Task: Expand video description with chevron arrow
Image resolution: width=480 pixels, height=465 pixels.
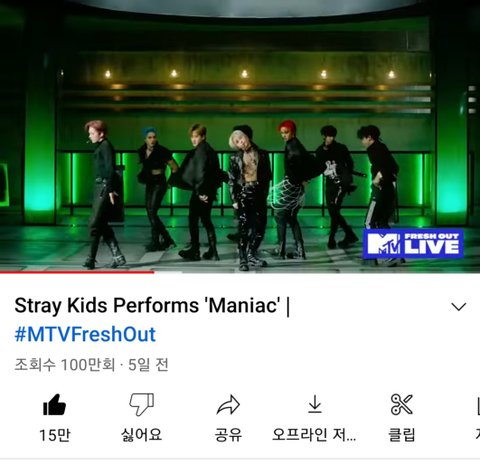Action: pyautogui.click(x=459, y=306)
